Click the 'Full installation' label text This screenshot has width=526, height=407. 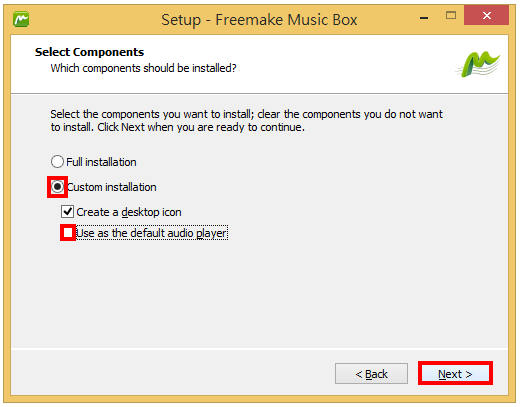tap(101, 162)
